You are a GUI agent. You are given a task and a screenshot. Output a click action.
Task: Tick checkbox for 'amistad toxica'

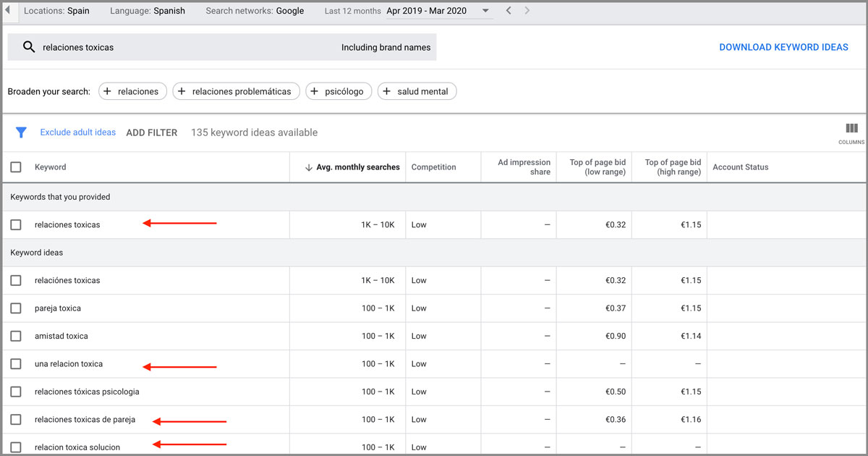coord(16,336)
